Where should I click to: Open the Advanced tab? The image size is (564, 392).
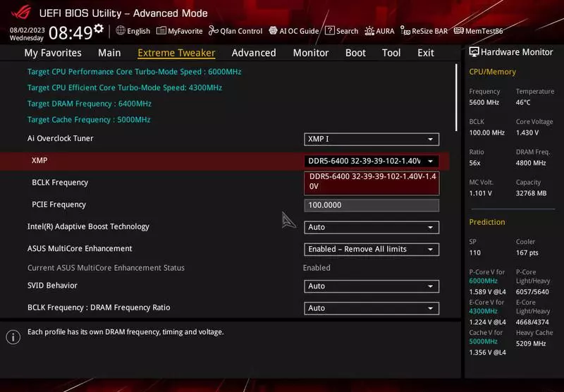(x=254, y=53)
